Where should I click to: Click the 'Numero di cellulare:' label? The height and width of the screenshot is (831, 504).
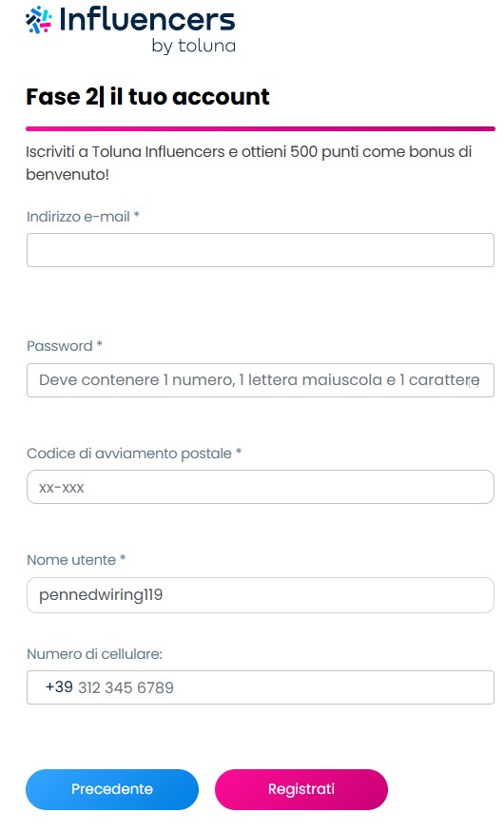pos(94,654)
